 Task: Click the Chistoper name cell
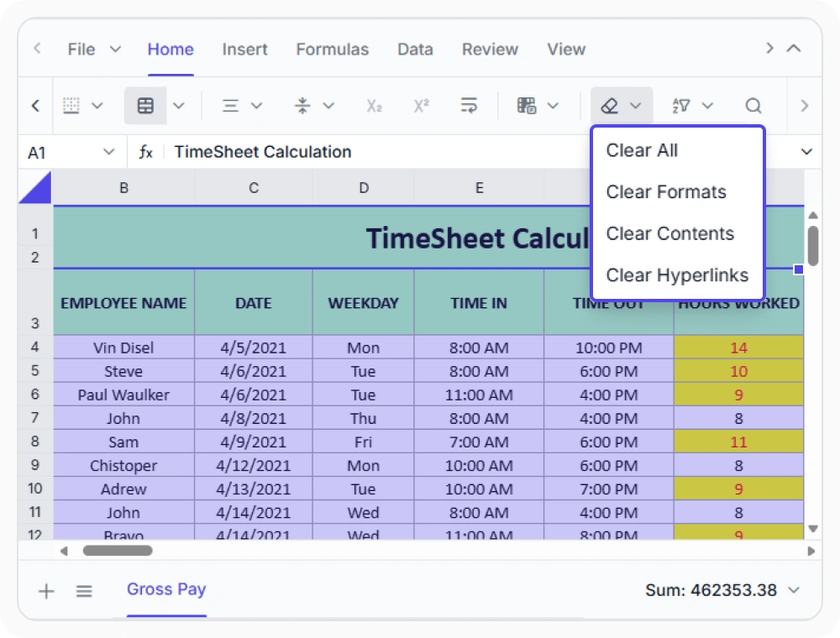click(x=123, y=465)
